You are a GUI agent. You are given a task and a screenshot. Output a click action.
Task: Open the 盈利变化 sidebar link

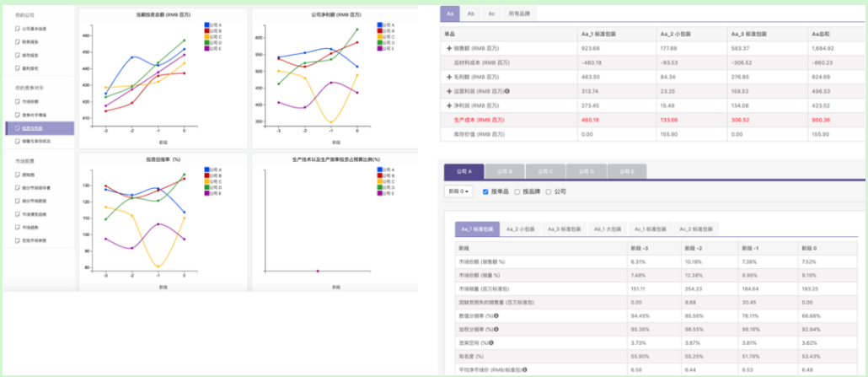[30, 68]
